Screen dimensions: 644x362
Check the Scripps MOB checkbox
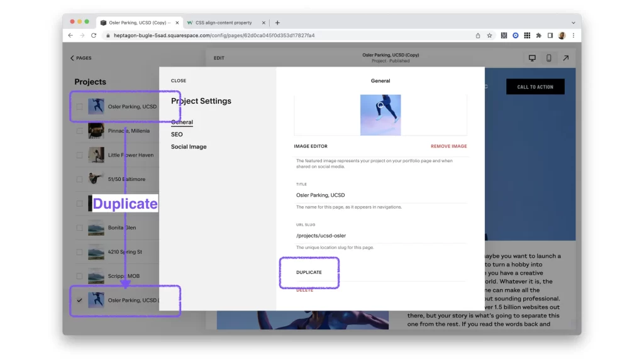tap(79, 277)
